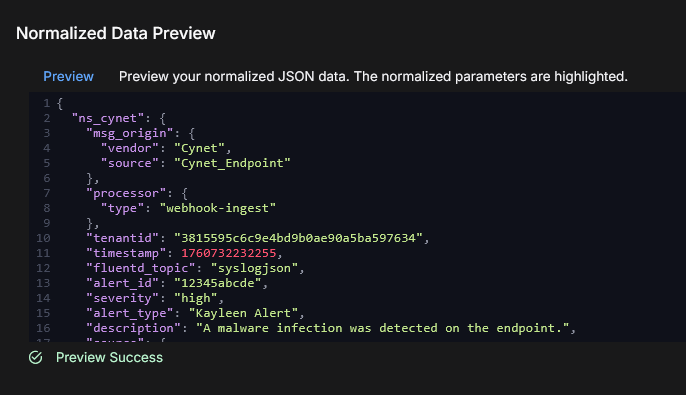Select the severity value "high"

[196, 298]
